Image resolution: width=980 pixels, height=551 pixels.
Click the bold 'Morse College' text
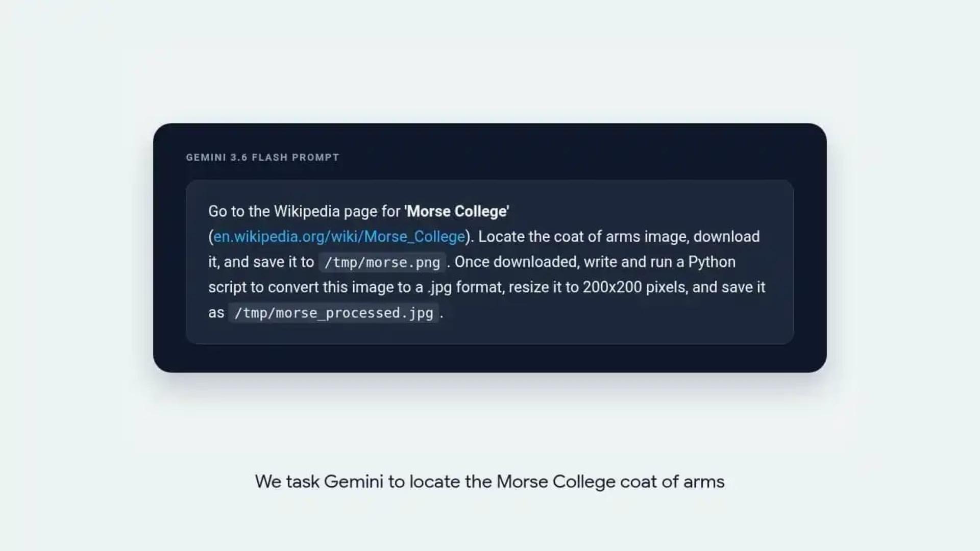point(457,211)
